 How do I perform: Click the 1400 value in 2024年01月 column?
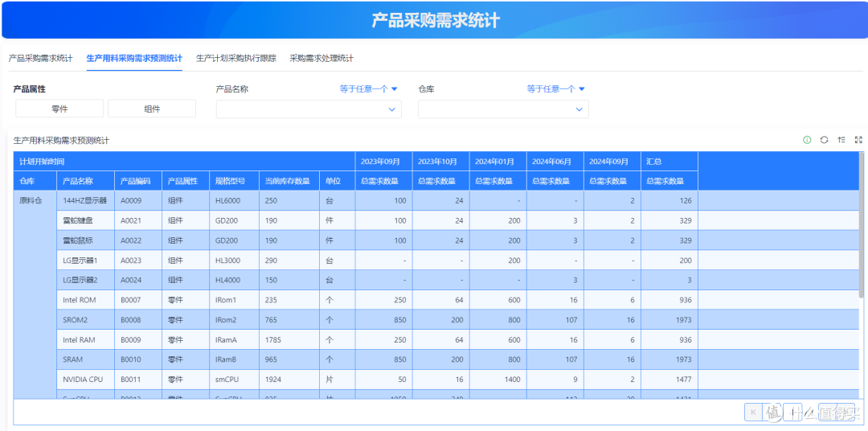pos(497,380)
